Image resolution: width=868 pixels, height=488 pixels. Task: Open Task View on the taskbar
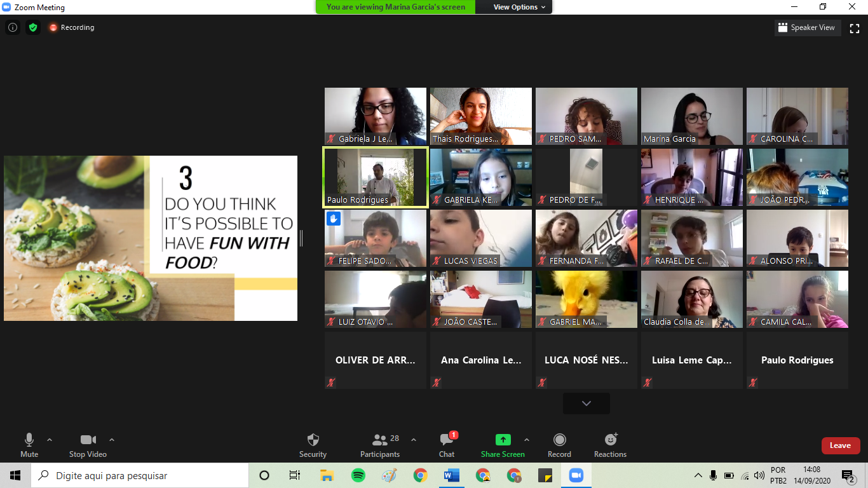click(x=295, y=475)
